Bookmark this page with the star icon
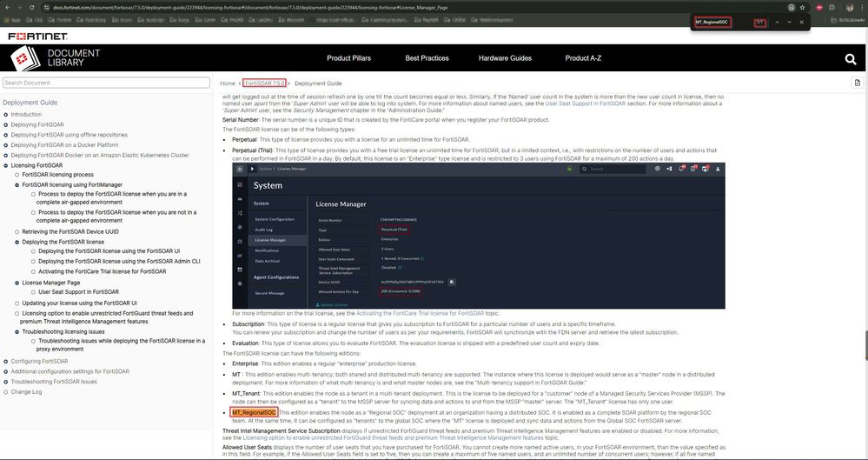The image size is (868, 460). [802, 7]
